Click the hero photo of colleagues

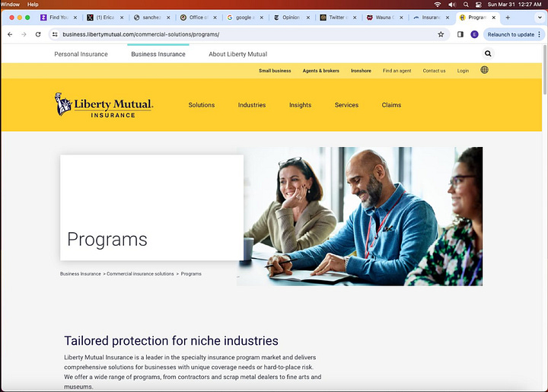coord(360,216)
